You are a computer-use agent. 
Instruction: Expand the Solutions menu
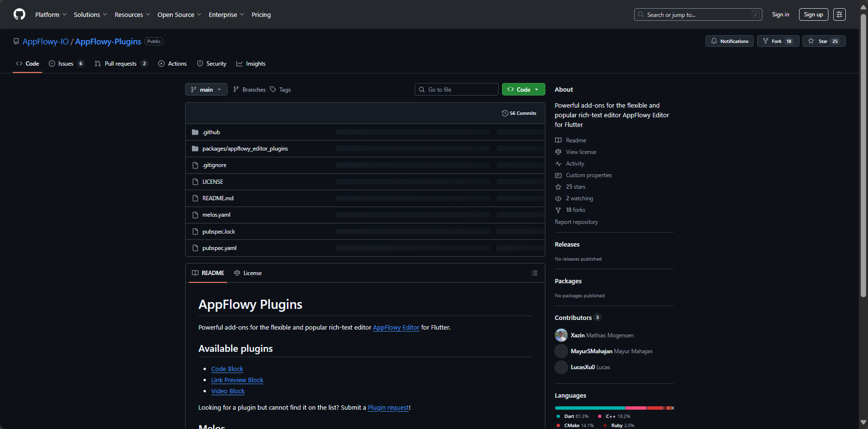coord(90,14)
